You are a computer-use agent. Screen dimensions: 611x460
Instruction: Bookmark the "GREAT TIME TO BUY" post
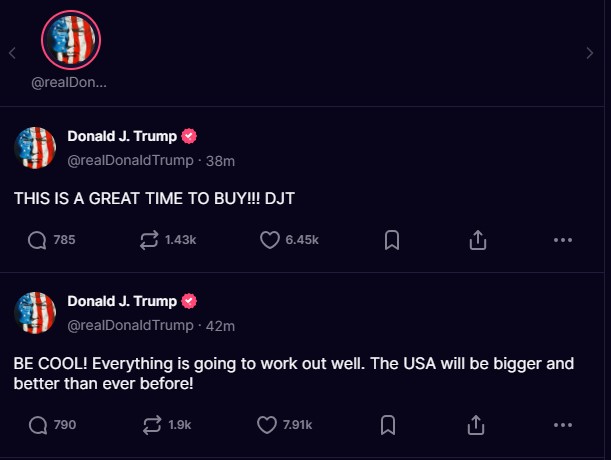click(392, 240)
